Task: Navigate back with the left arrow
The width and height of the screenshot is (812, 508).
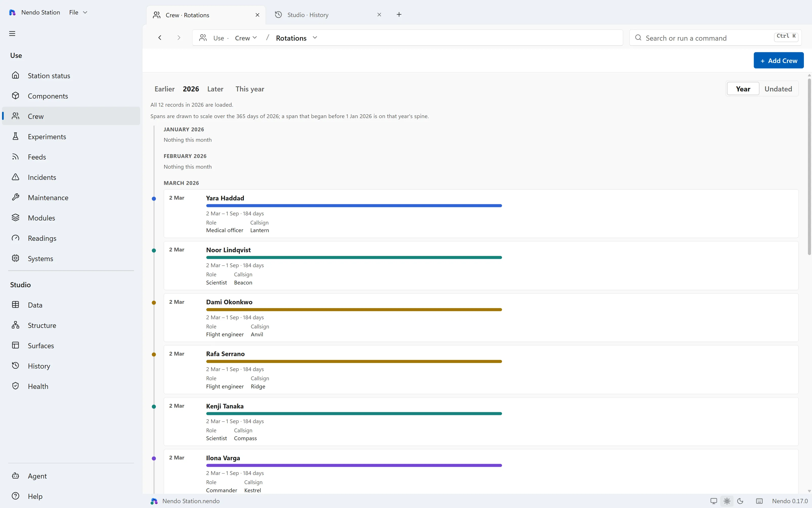Action: [160, 38]
